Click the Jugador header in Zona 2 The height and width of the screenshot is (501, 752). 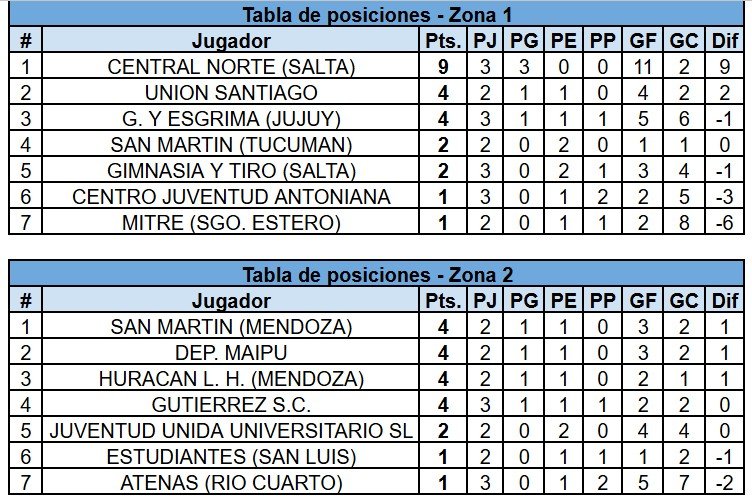pyautogui.click(x=231, y=301)
